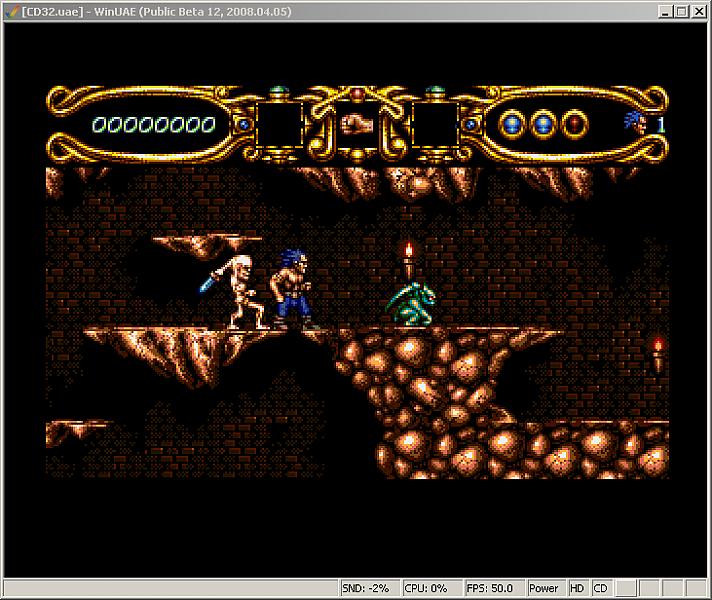Click the CD drive indicator
Screen dimensions: 712x600
pyautogui.click(x=601, y=589)
